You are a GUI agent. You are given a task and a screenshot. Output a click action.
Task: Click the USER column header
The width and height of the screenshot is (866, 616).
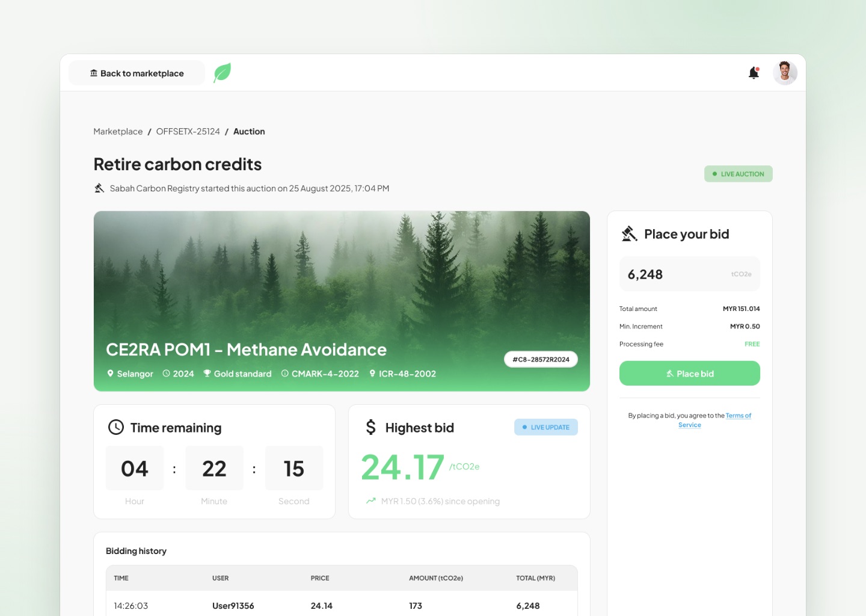(221, 578)
